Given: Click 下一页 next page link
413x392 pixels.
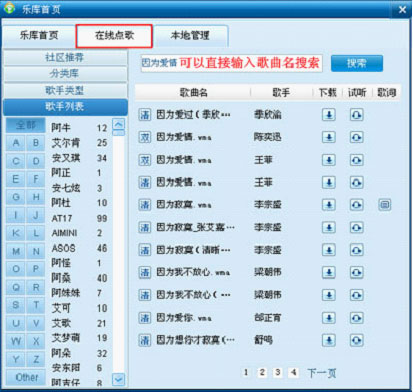Looking at the screenshot, I should coord(321,373).
